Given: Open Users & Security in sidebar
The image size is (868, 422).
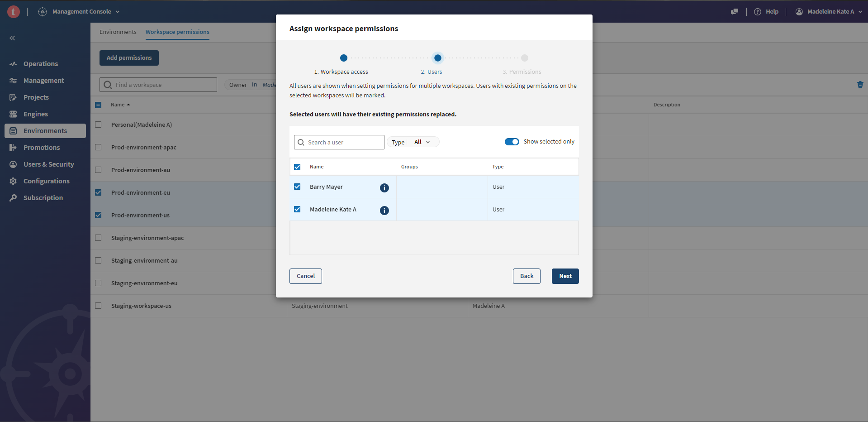Looking at the screenshot, I should coord(49,164).
